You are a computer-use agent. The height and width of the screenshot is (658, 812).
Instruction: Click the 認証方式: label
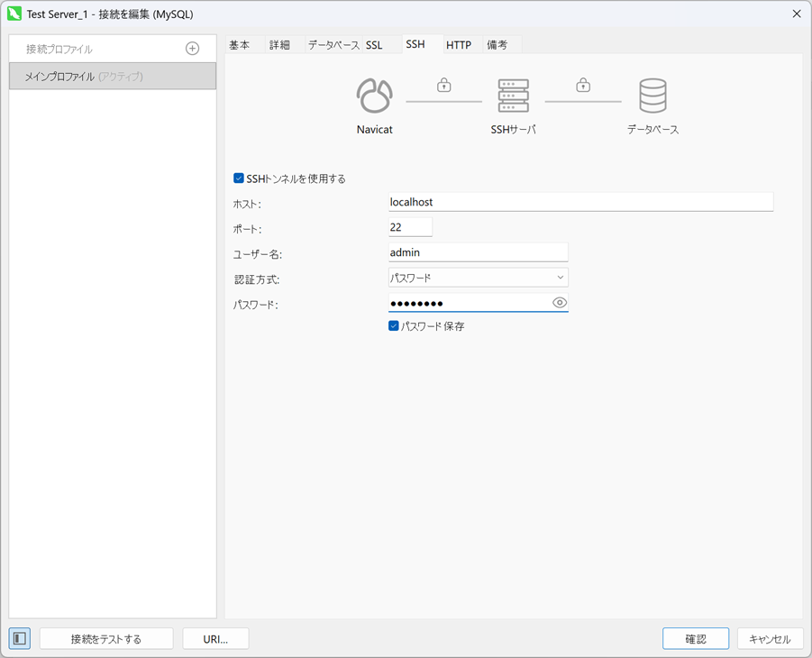(256, 279)
